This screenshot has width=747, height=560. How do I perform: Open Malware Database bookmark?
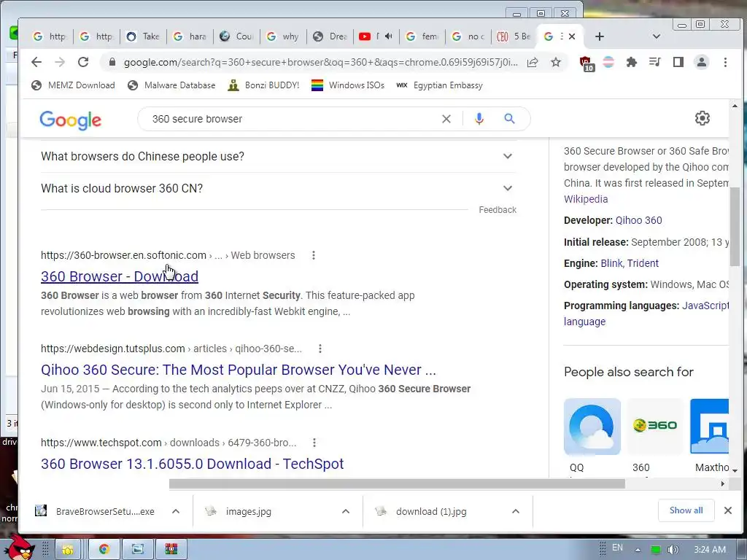[172, 85]
